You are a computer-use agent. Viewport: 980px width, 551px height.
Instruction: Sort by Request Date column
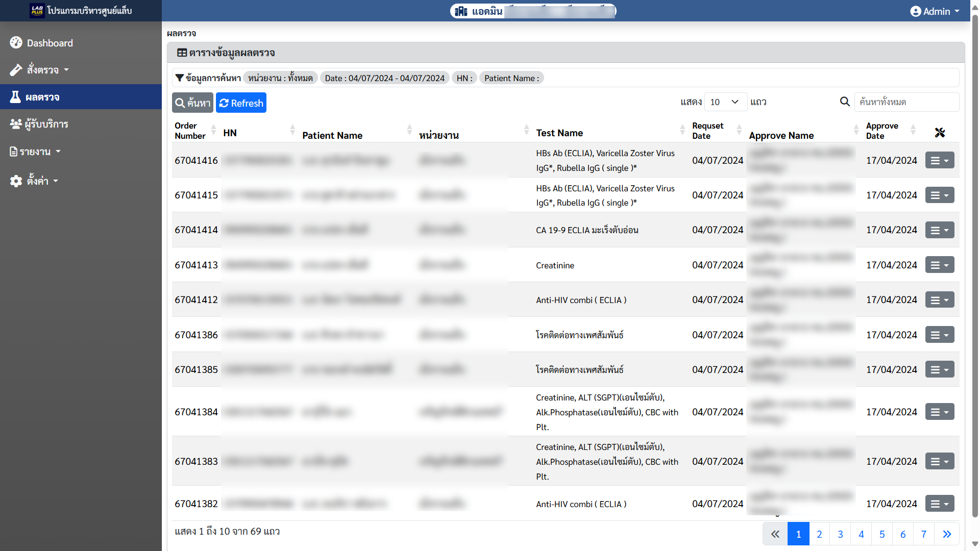pos(717,131)
